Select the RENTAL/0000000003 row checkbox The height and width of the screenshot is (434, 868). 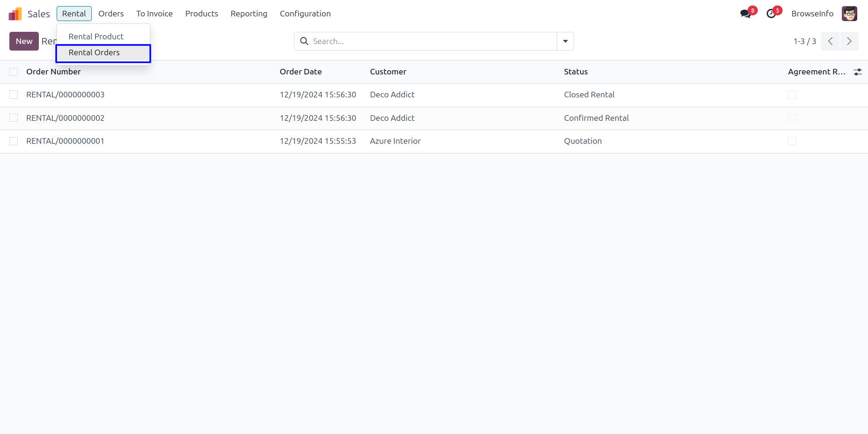click(14, 95)
